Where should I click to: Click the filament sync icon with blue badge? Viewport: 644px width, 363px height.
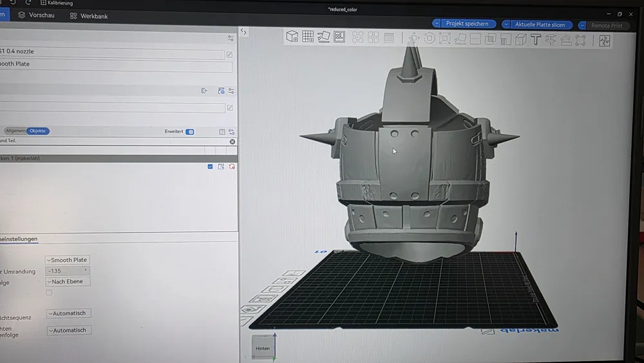(x=221, y=91)
